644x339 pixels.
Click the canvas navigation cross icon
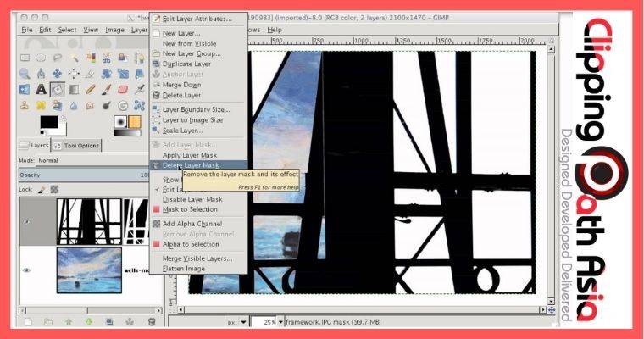click(552, 310)
